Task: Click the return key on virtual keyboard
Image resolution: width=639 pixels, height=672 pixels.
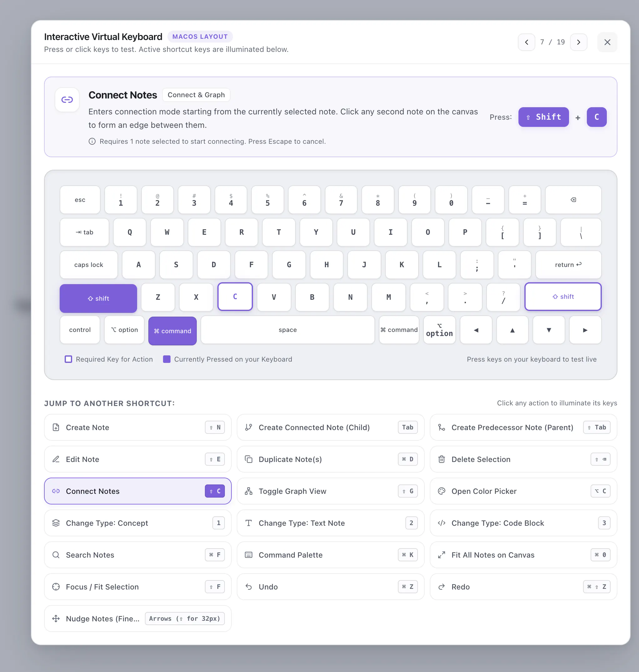Action: (x=568, y=264)
